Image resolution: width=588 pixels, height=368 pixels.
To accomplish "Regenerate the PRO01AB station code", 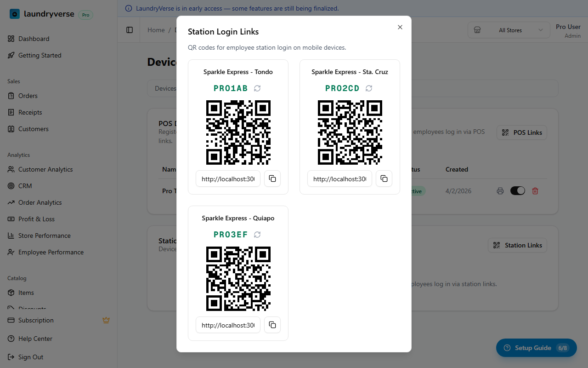I will coord(257,88).
